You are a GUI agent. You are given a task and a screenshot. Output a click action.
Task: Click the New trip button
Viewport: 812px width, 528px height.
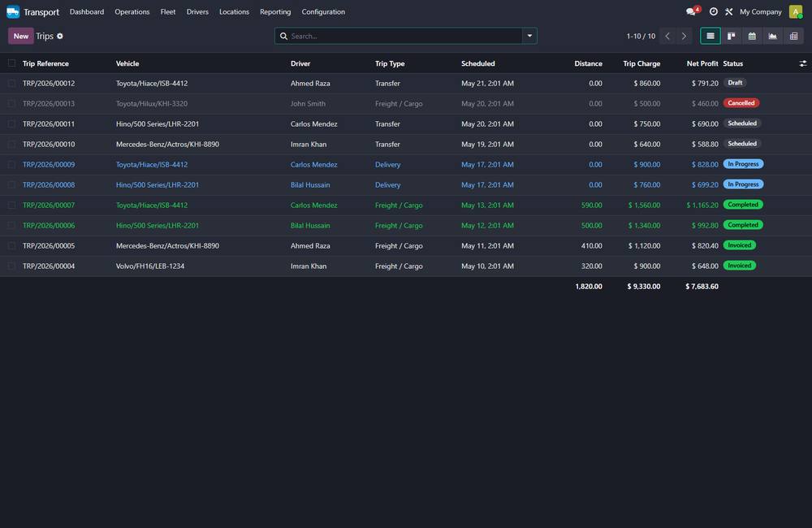pyautogui.click(x=21, y=36)
